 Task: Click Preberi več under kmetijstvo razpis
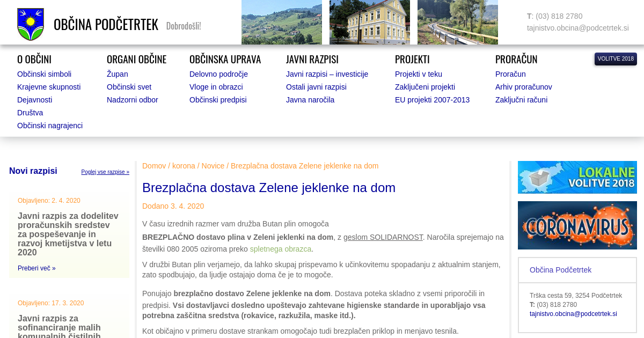coord(36,268)
